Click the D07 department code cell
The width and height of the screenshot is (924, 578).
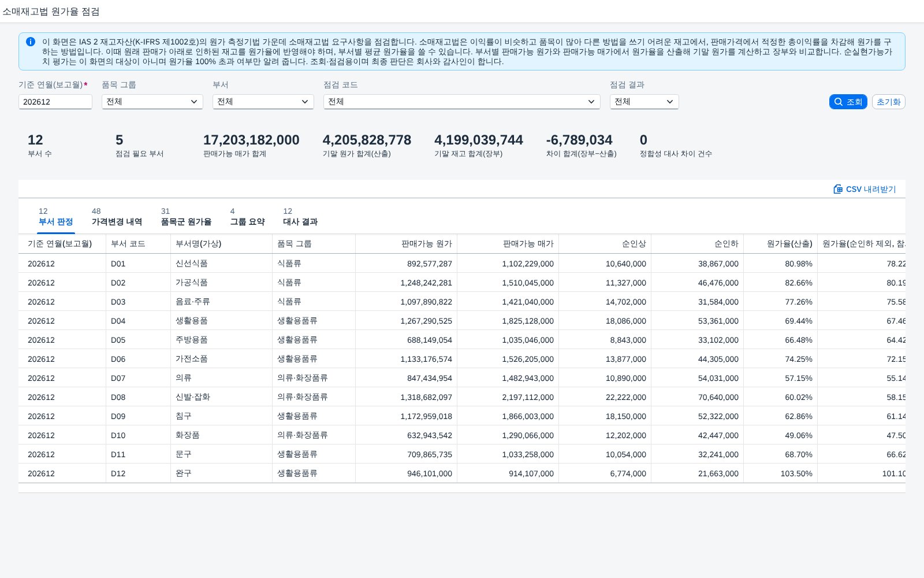(139, 378)
